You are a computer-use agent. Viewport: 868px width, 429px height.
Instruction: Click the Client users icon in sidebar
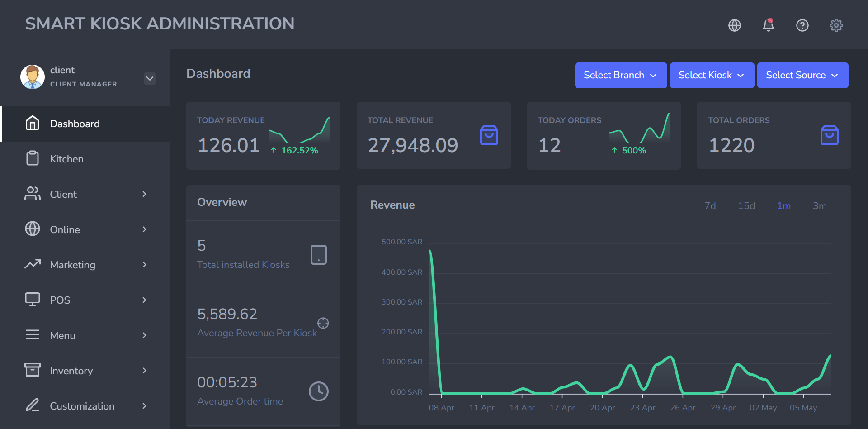[x=33, y=194]
